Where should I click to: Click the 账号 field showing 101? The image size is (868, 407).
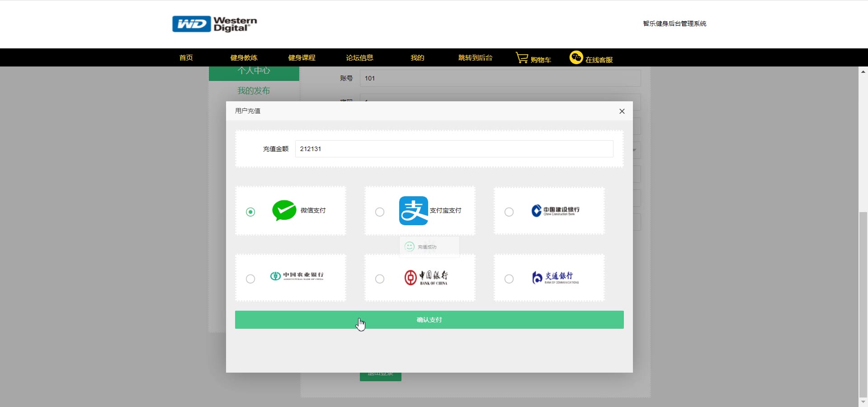[x=500, y=78]
